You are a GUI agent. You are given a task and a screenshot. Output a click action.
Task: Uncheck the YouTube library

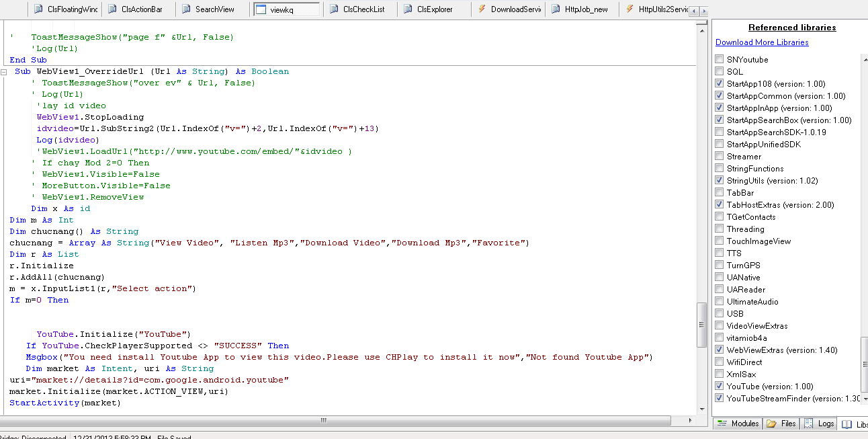pyautogui.click(x=720, y=386)
